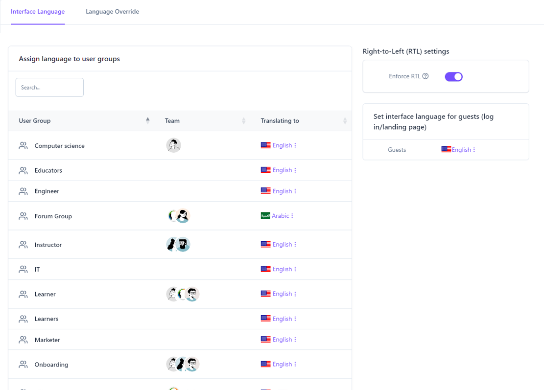Click the US flag beside Guests language
The height and width of the screenshot is (392, 544).
446,150
